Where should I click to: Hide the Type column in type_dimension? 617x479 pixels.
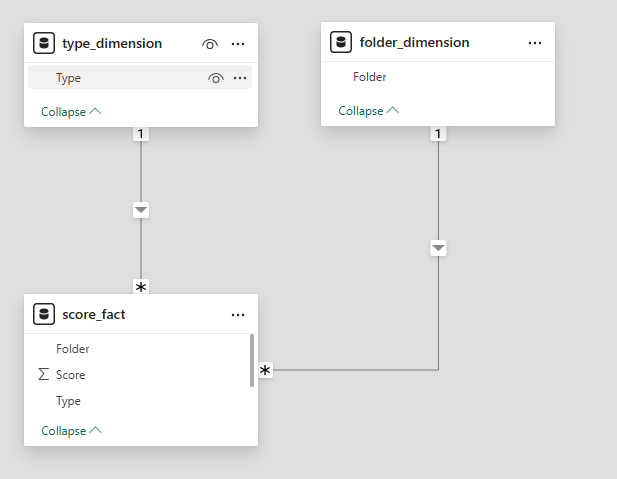click(x=216, y=78)
